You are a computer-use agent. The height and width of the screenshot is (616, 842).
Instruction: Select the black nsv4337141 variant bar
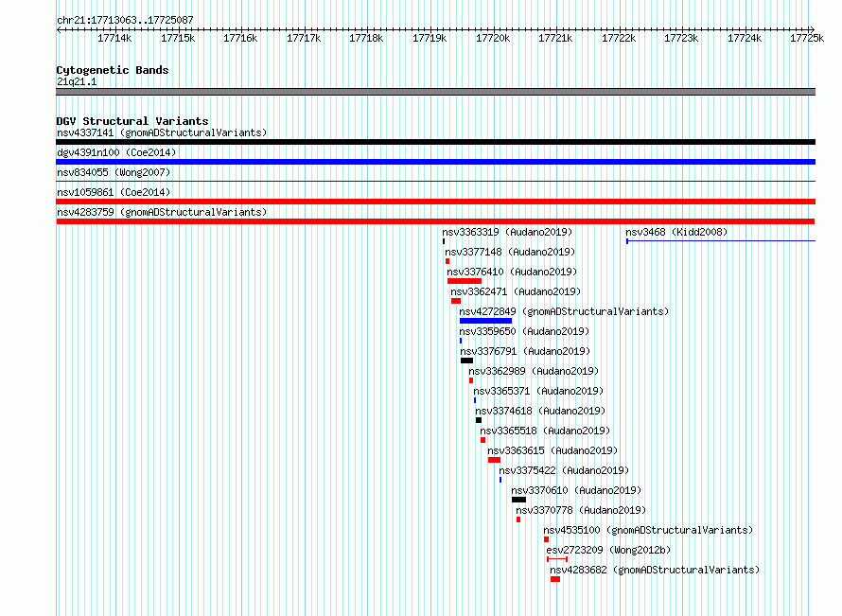coord(435,142)
